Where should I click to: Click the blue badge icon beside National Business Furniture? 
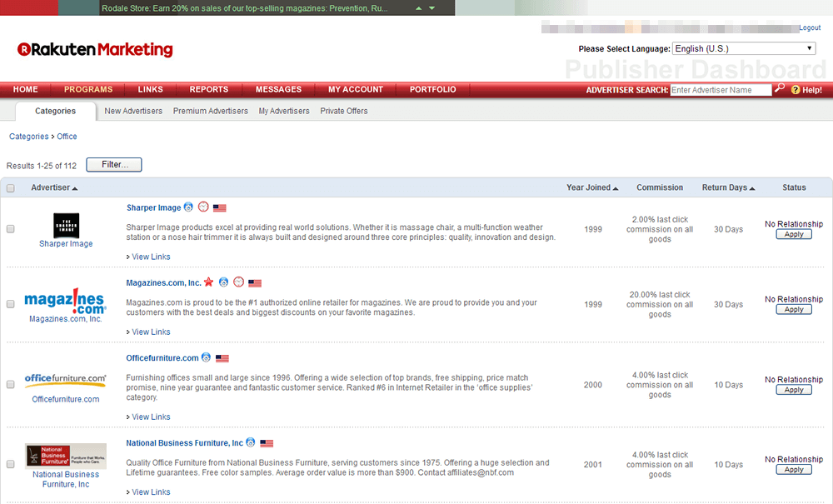(251, 442)
